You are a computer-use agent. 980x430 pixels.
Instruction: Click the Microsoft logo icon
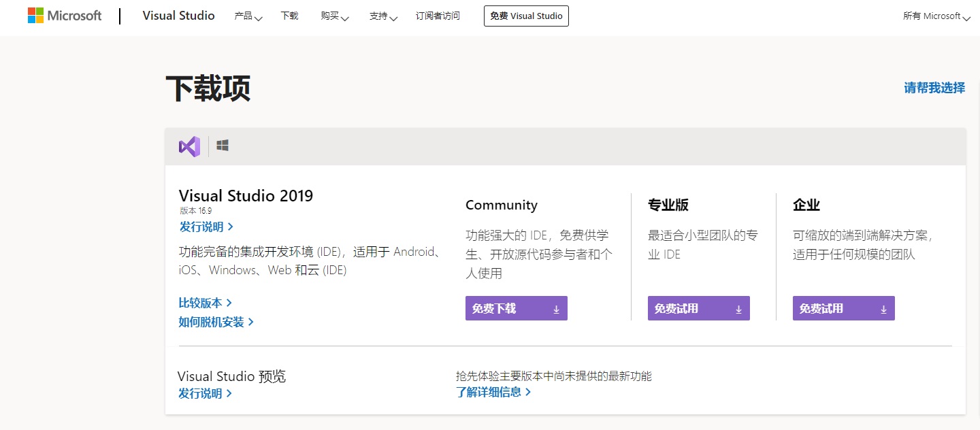35,16
